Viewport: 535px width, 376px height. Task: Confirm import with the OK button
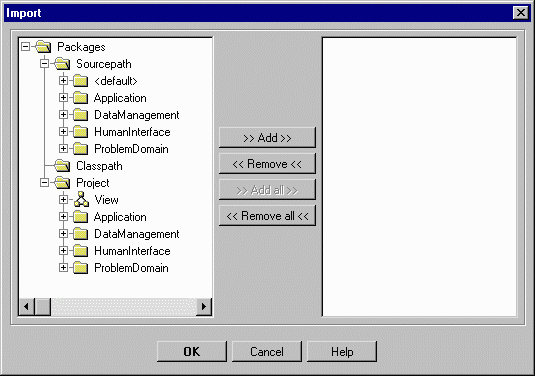tap(192, 351)
